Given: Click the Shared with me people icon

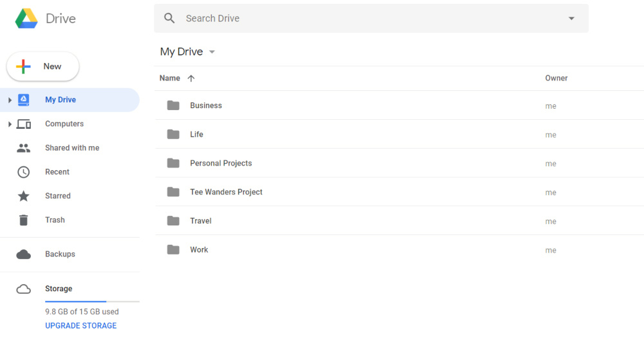Looking at the screenshot, I should coord(24,148).
